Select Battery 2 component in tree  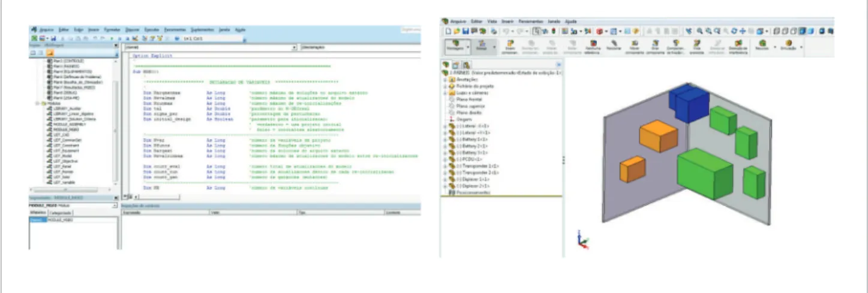coord(471,146)
